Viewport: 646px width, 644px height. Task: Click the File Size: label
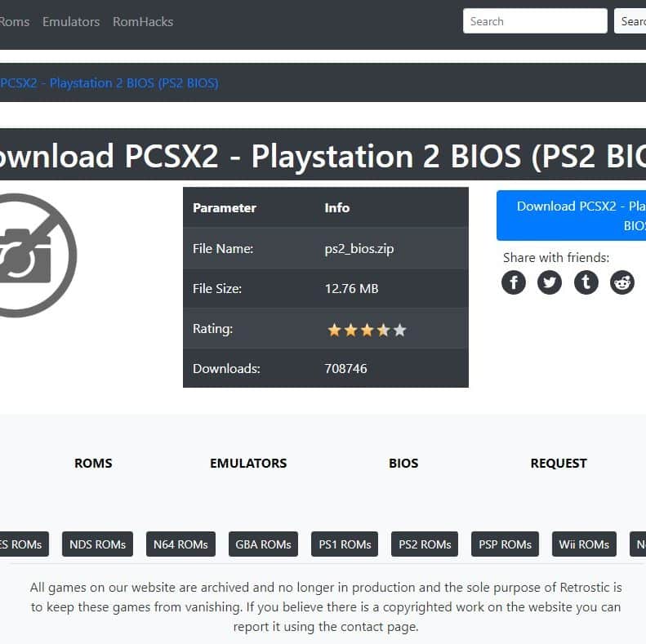pyautogui.click(x=217, y=289)
